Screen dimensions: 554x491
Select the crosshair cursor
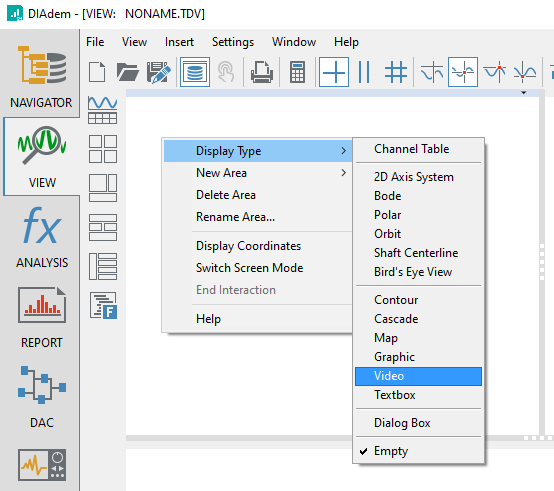click(x=334, y=72)
